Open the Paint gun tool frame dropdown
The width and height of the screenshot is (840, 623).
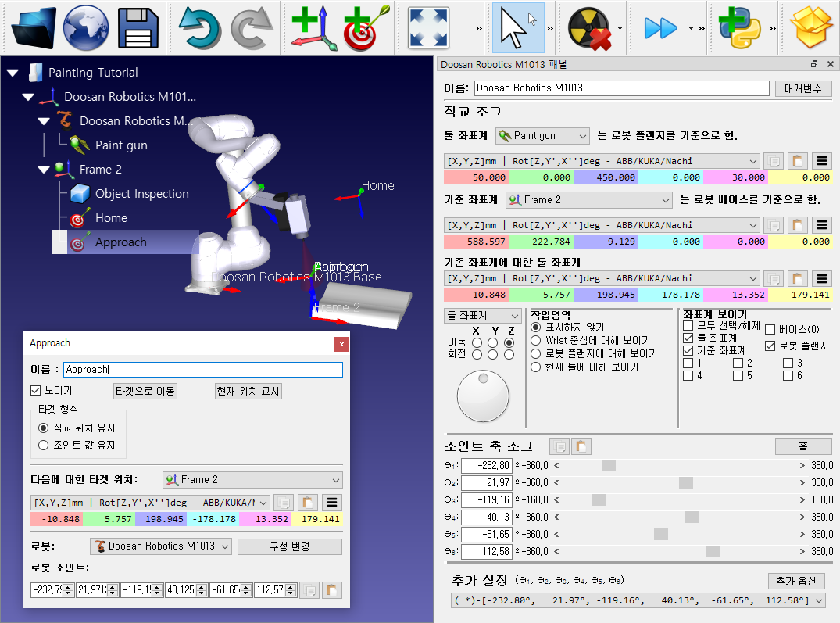click(x=542, y=136)
